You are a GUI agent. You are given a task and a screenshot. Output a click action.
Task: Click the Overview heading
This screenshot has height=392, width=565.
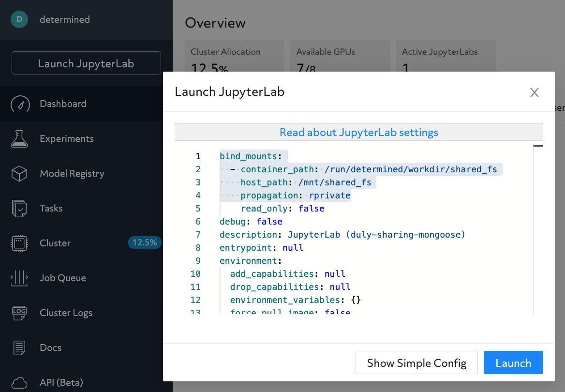[215, 23]
